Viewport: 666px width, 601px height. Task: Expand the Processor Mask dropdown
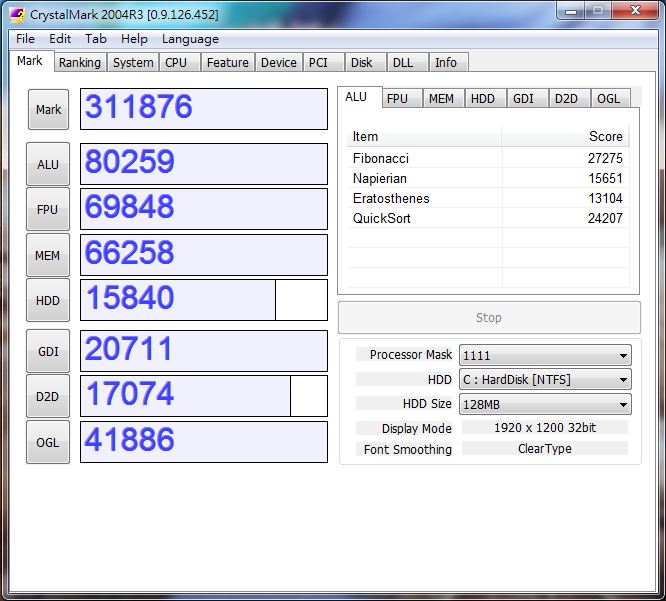(545, 356)
